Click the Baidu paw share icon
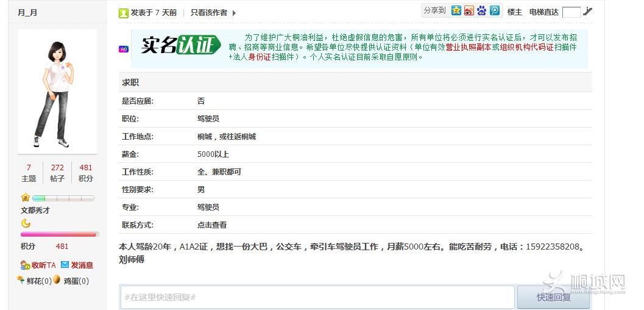Screen dimensions: 644x310 (x=482, y=10)
